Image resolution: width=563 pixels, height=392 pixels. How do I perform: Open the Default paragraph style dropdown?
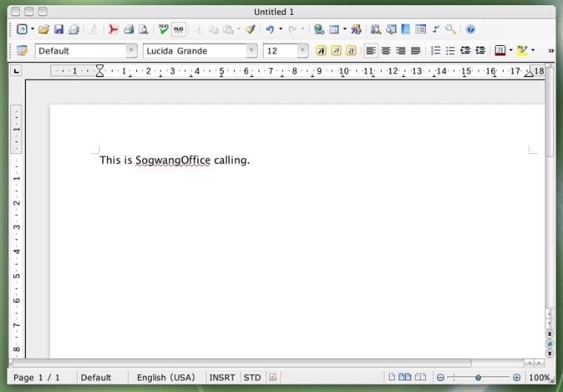pos(132,50)
